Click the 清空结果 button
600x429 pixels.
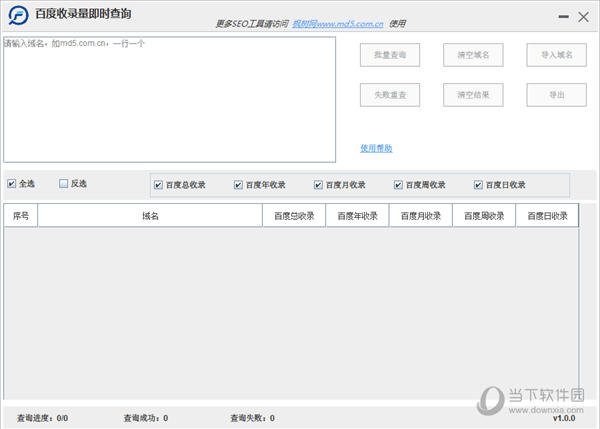(473, 95)
